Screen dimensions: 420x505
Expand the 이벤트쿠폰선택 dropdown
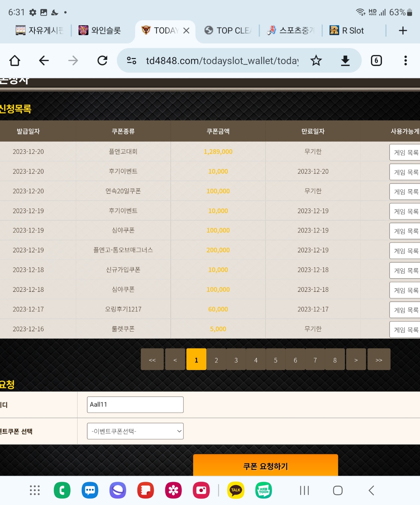(x=135, y=431)
